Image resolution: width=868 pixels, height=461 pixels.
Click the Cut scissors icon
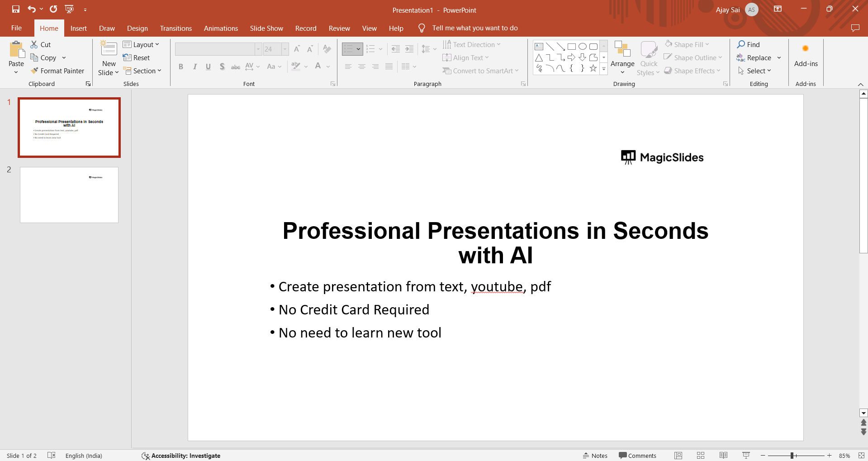click(x=34, y=44)
